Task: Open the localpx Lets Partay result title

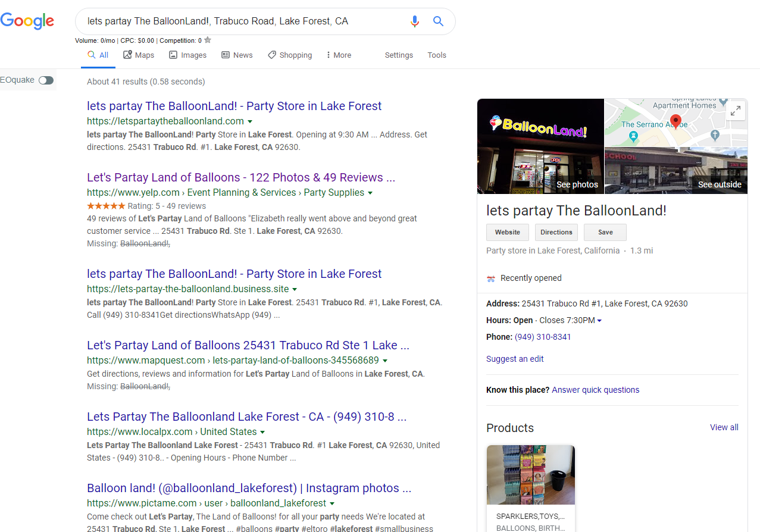Action: pyautogui.click(x=247, y=417)
